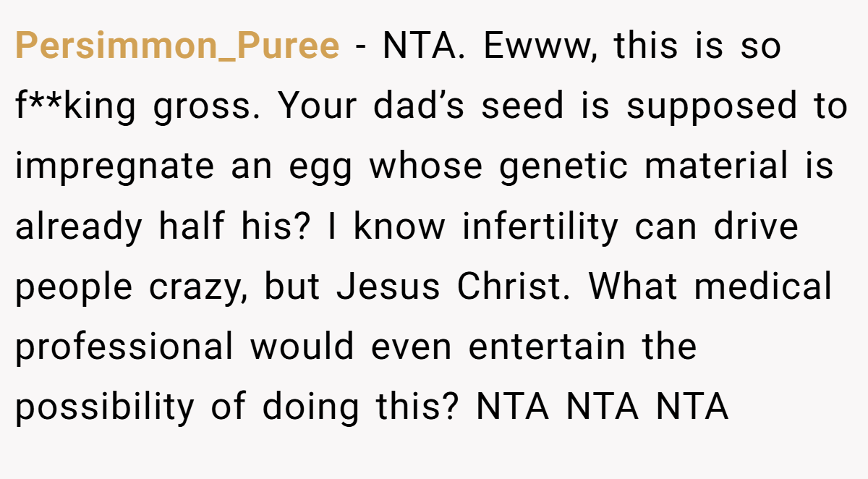
Task: Select the word "professional"
Action: pos(124,349)
